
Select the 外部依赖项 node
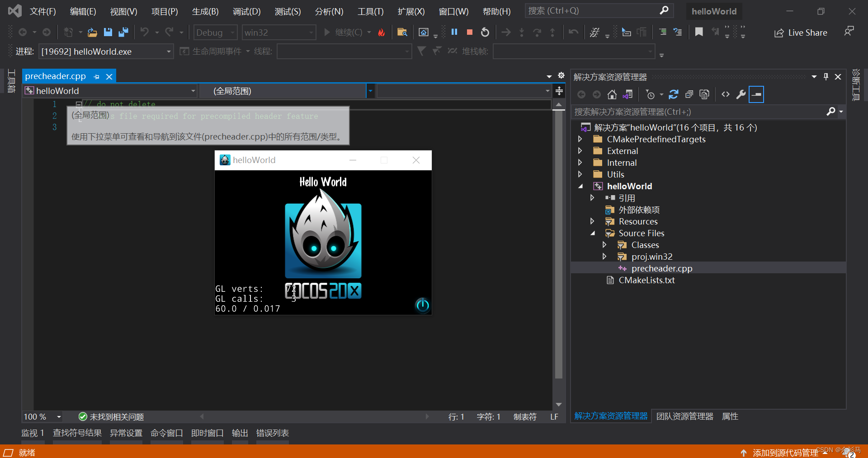point(639,210)
